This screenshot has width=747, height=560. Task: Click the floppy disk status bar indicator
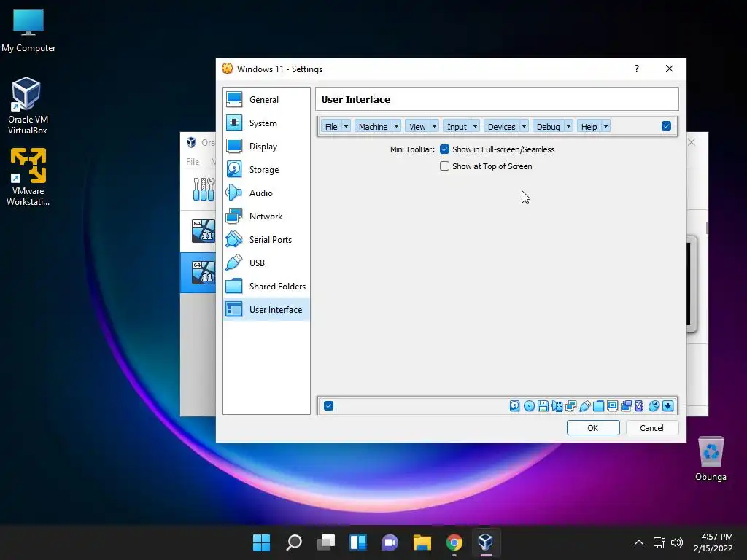click(543, 405)
